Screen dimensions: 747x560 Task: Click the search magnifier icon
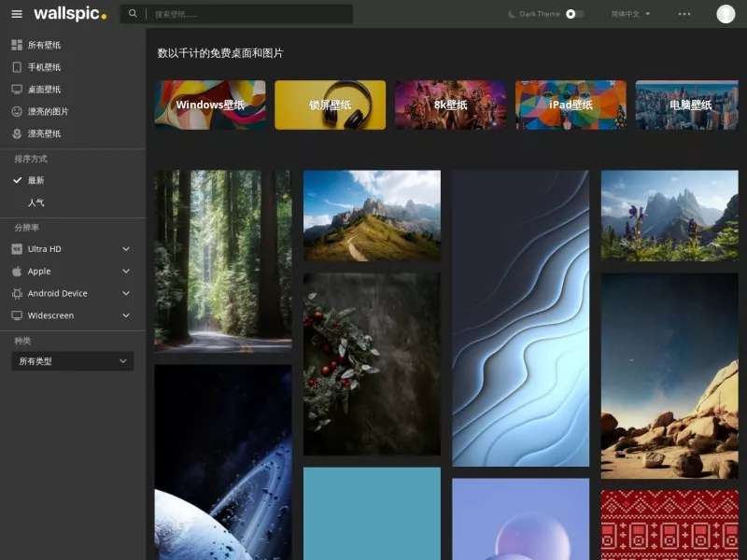133,14
